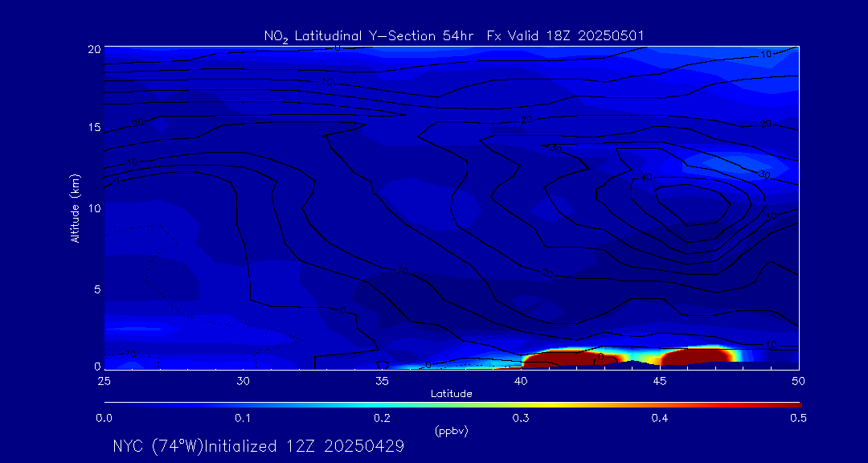Click the altitude axis tick label 15
The height and width of the screenshot is (463, 868).
point(94,127)
